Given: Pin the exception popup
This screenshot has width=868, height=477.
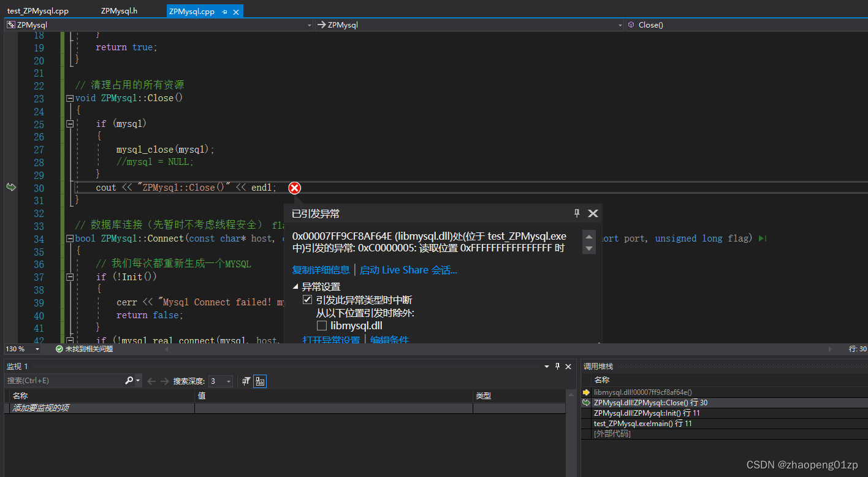Looking at the screenshot, I should coord(577,213).
